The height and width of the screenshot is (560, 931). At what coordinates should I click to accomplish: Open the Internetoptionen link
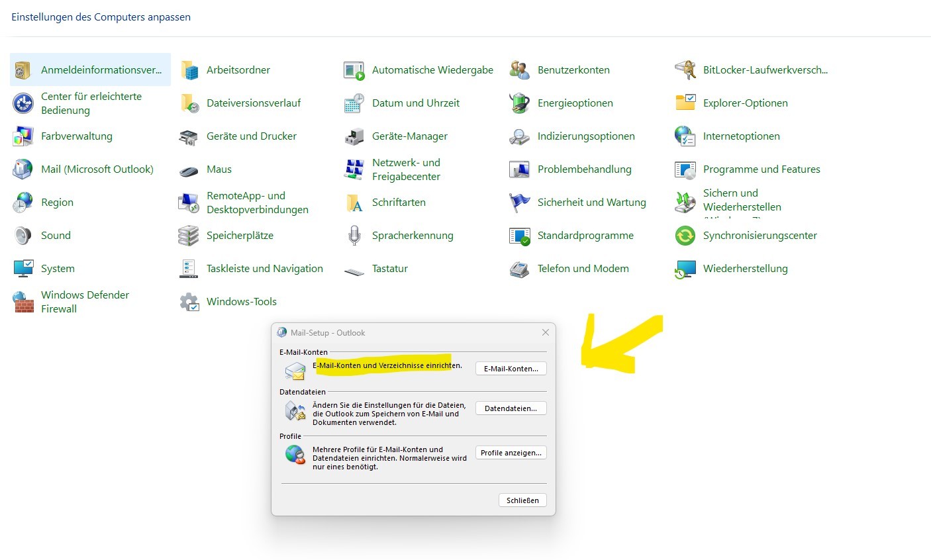[x=741, y=136]
